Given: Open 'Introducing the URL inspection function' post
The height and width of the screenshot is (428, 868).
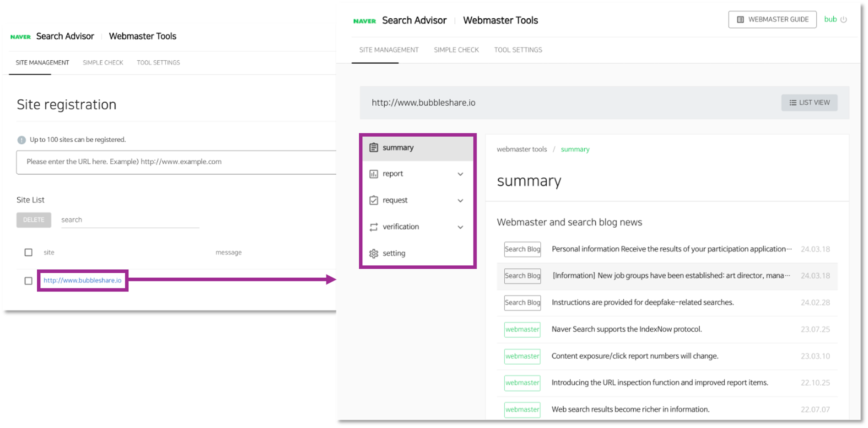Looking at the screenshot, I should tap(660, 382).
